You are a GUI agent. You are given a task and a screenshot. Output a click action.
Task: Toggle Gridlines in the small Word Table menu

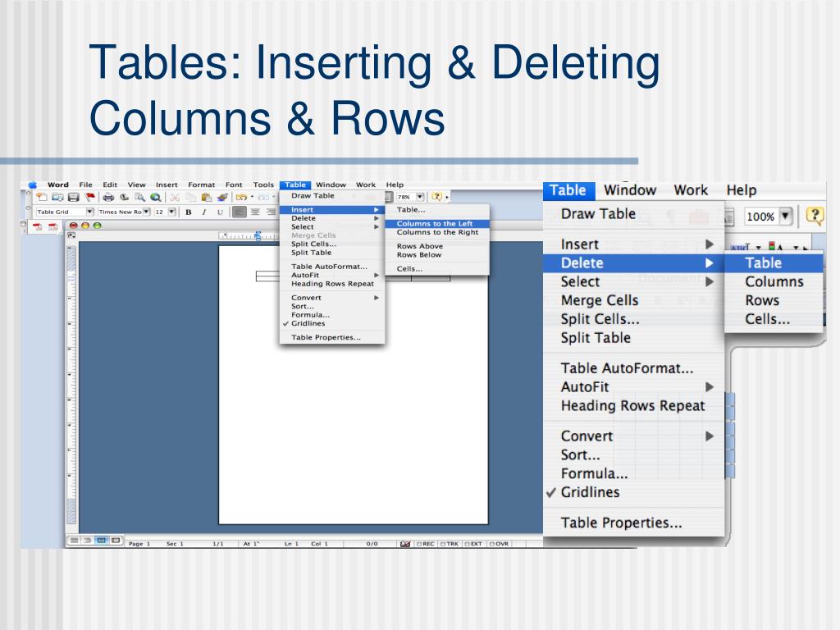[332, 323]
